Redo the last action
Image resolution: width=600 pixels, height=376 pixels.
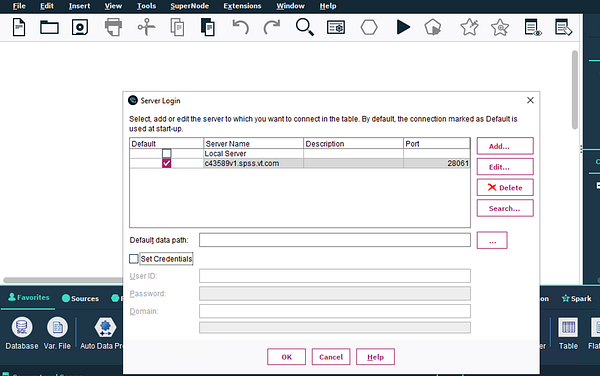[272, 27]
